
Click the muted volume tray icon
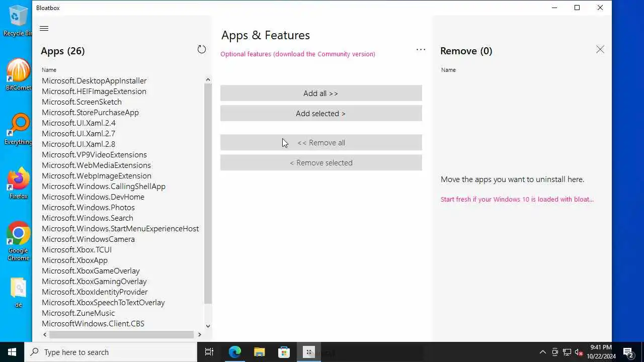(579, 352)
